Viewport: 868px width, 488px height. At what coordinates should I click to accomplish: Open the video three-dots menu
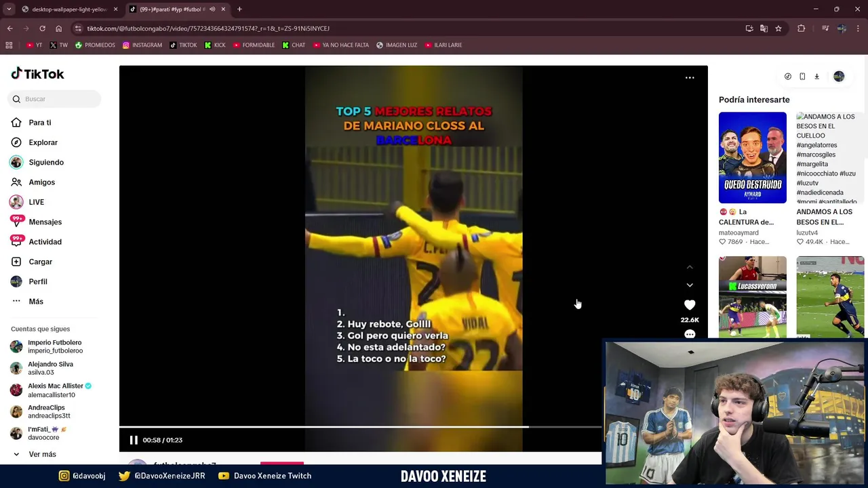tap(690, 77)
